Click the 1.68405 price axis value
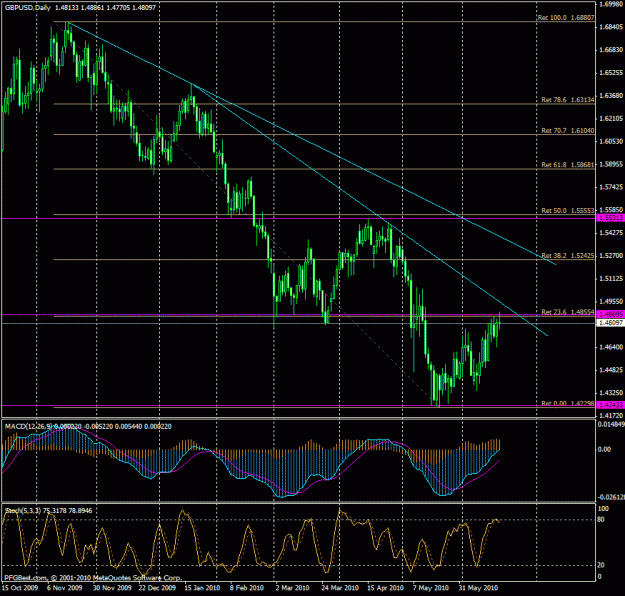The image size is (625, 596). coord(611,27)
